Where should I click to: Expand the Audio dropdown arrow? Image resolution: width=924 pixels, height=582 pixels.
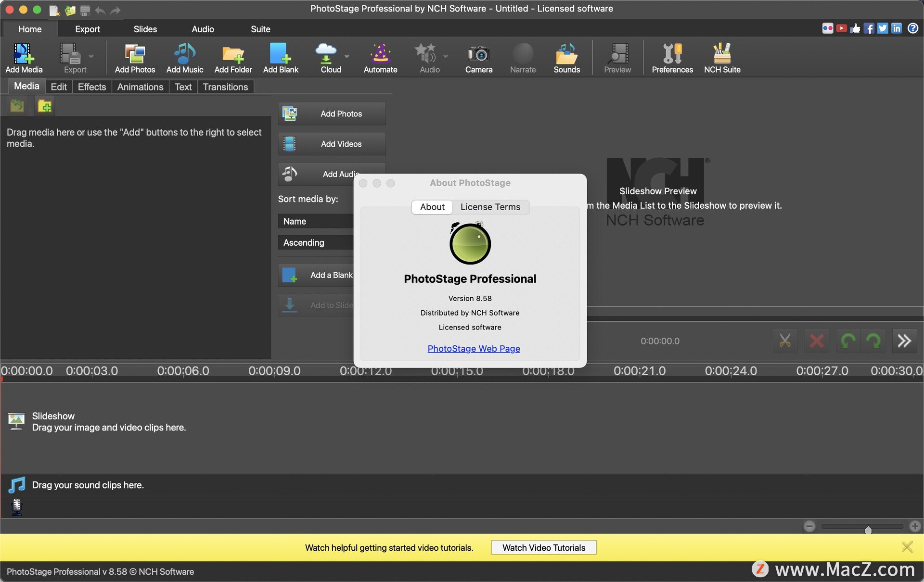(446, 57)
